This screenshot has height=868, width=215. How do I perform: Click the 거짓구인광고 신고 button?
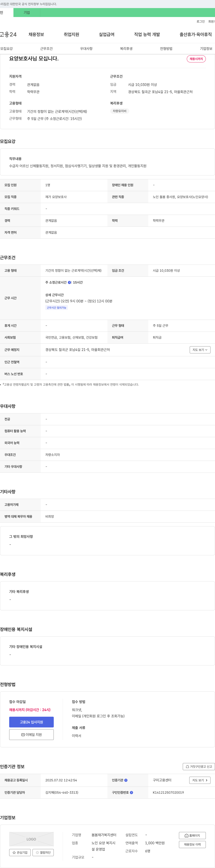[199, 767]
